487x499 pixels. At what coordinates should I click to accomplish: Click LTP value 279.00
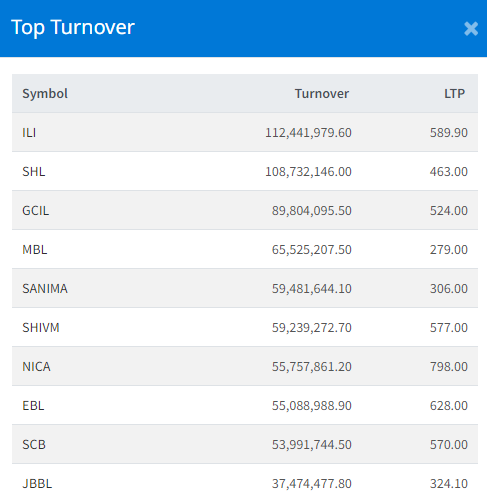pyautogui.click(x=449, y=250)
